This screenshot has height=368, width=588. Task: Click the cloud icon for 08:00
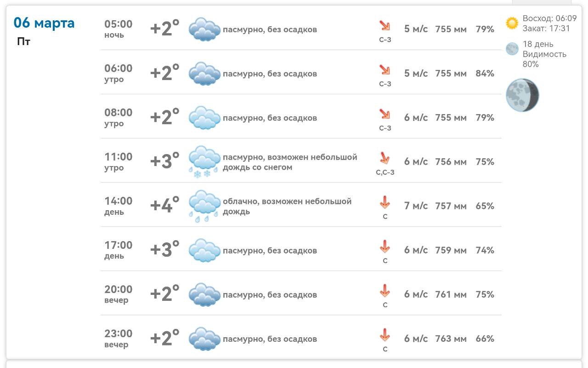(x=204, y=118)
